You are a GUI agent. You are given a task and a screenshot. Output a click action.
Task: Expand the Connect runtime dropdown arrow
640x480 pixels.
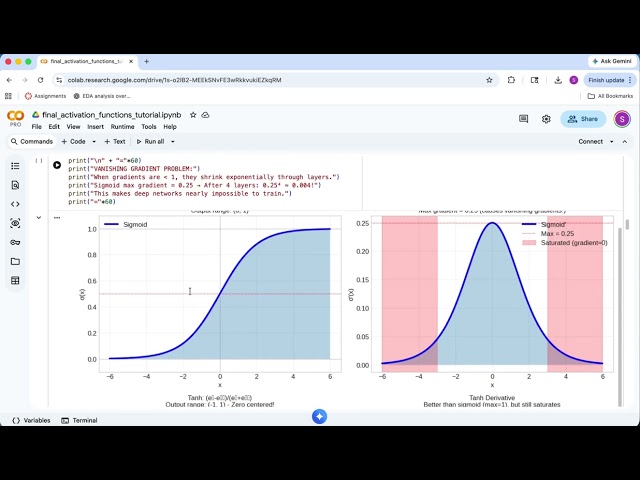(x=611, y=142)
